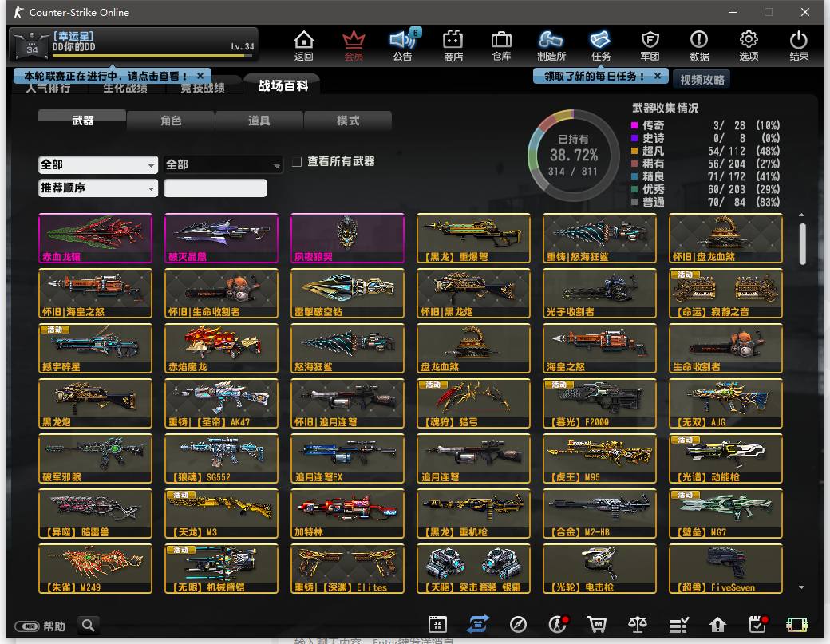
Task: Expand the second dark 全部 dropdown
Action: (223, 164)
